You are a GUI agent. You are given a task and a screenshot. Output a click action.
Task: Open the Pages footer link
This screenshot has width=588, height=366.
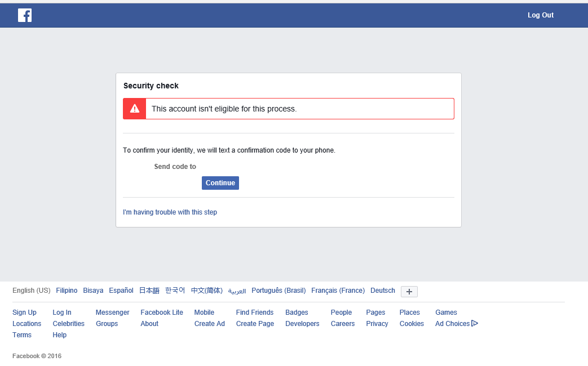(x=375, y=313)
